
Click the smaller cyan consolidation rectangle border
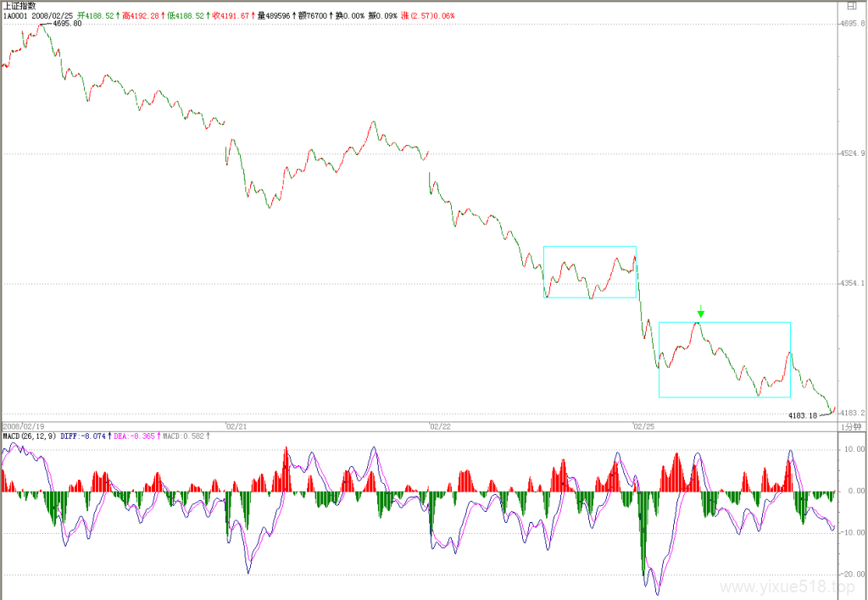coord(590,247)
